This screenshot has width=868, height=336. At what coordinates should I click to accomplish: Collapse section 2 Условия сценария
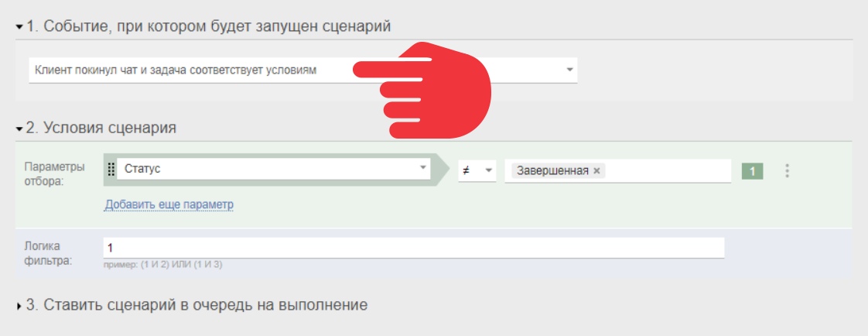pos(97,128)
